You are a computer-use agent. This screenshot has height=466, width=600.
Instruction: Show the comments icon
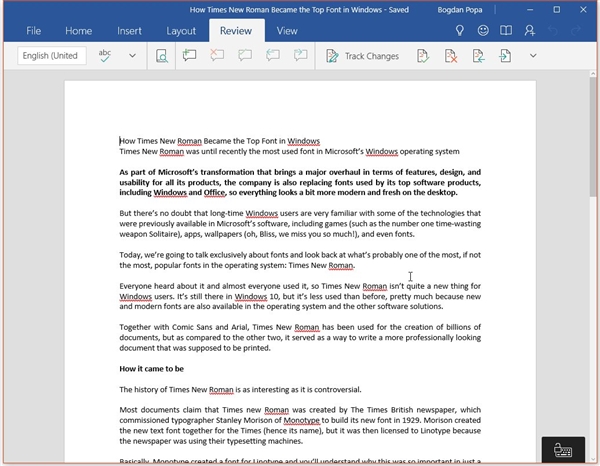coord(245,56)
